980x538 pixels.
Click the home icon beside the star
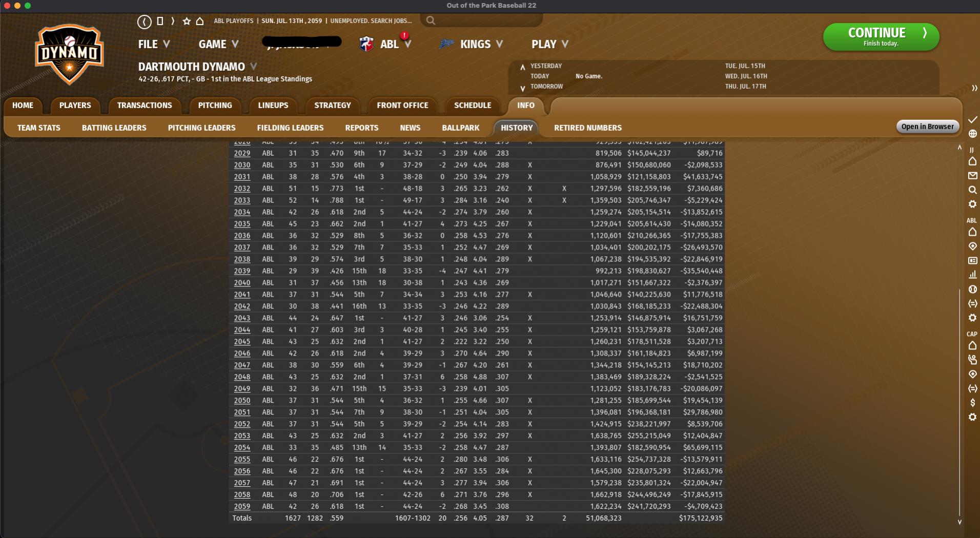(x=200, y=21)
